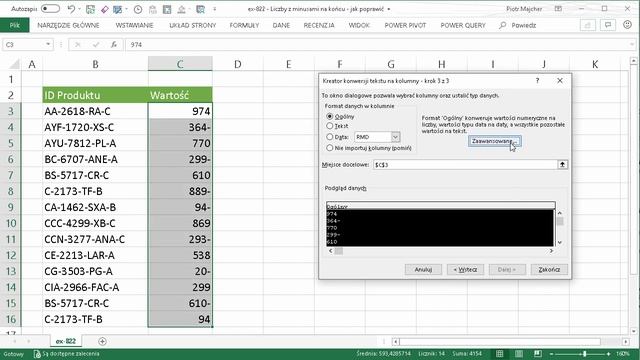Toggle the Autozapis switch
640x360 pixels.
[50, 9]
